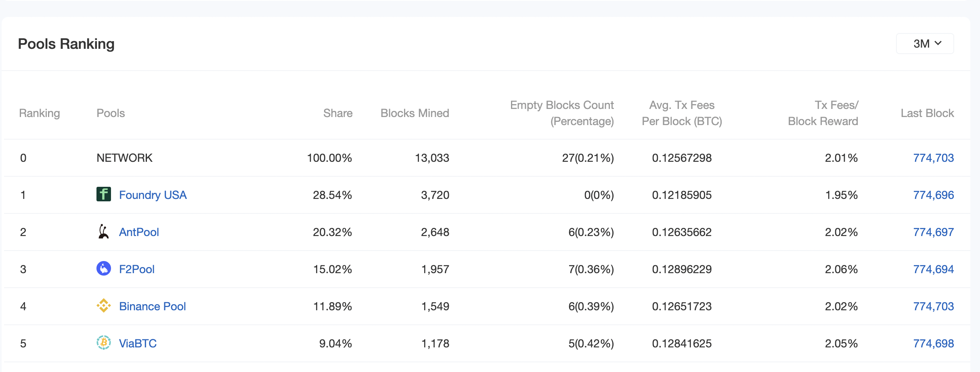This screenshot has width=980, height=372.
Task: Open the Foundry USA pool link
Action: point(153,195)
